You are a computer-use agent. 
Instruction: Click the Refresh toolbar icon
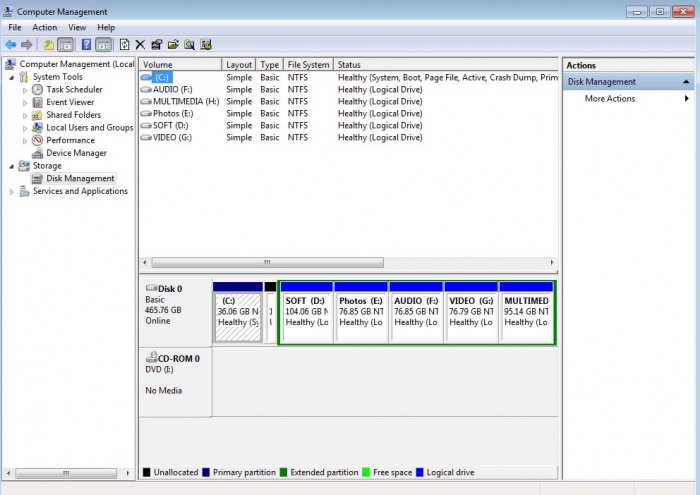124,45
